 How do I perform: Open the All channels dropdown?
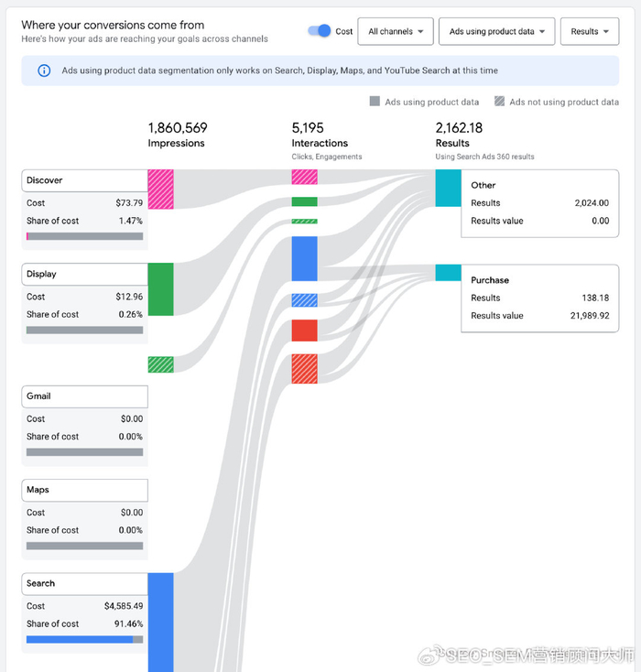click(395, 31)
